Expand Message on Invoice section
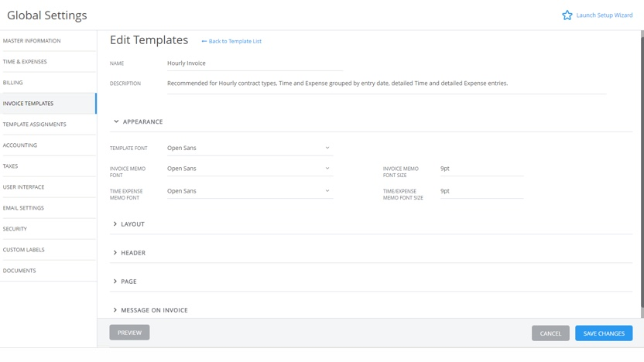The height and width of the screenshot is (362, 644). tap(150, 310)
